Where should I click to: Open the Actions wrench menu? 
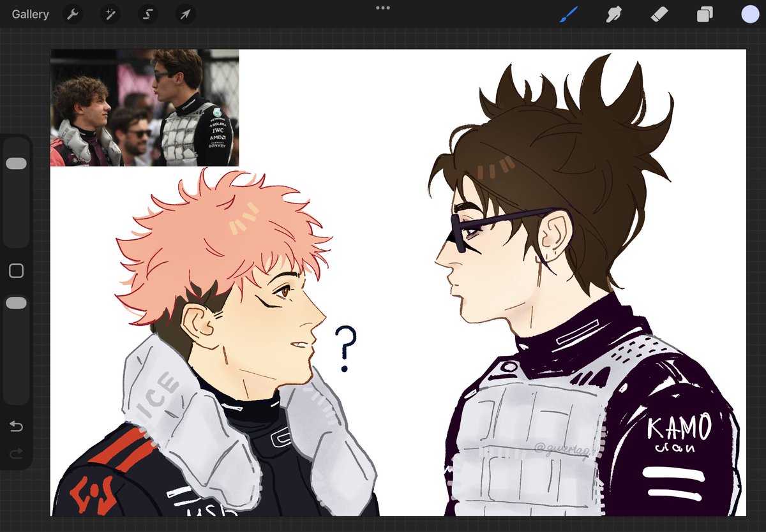click(x=73, y=14)
